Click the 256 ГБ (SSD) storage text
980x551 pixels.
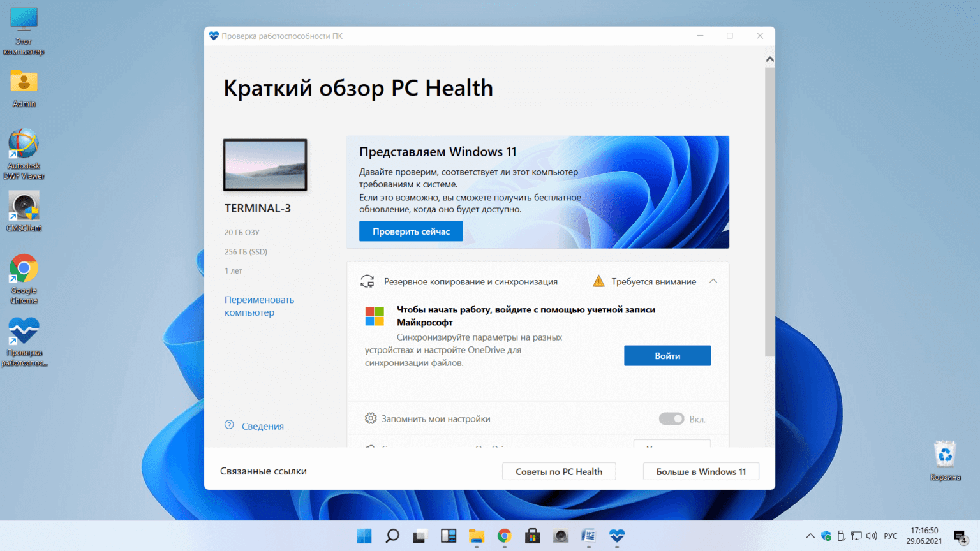coord(246,252)
